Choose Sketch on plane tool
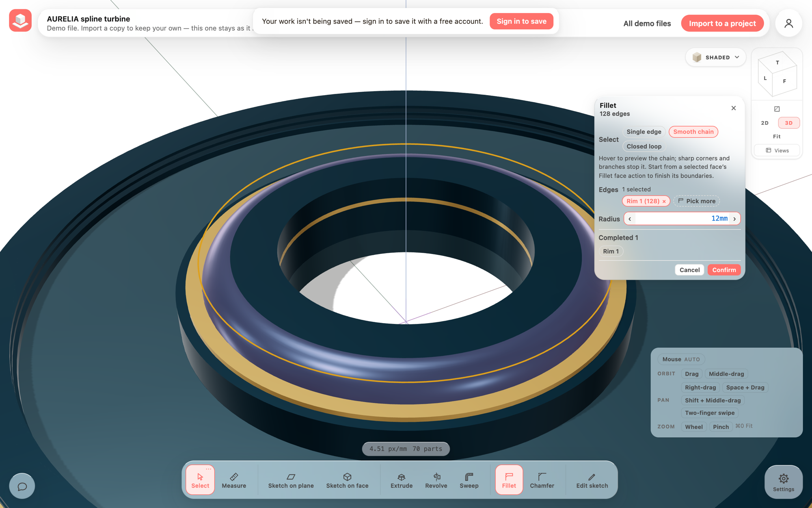Image resolution: width=812 pixels, height=508 pixels. 291,480
